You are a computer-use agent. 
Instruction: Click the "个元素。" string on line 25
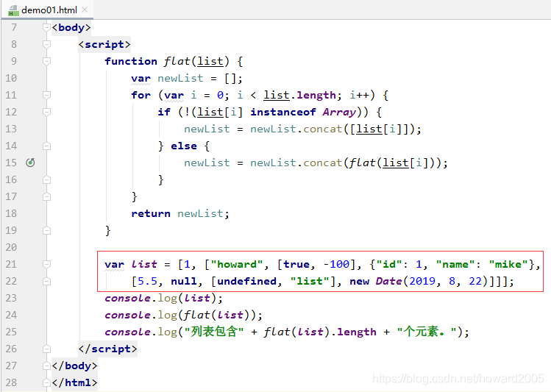427,332
